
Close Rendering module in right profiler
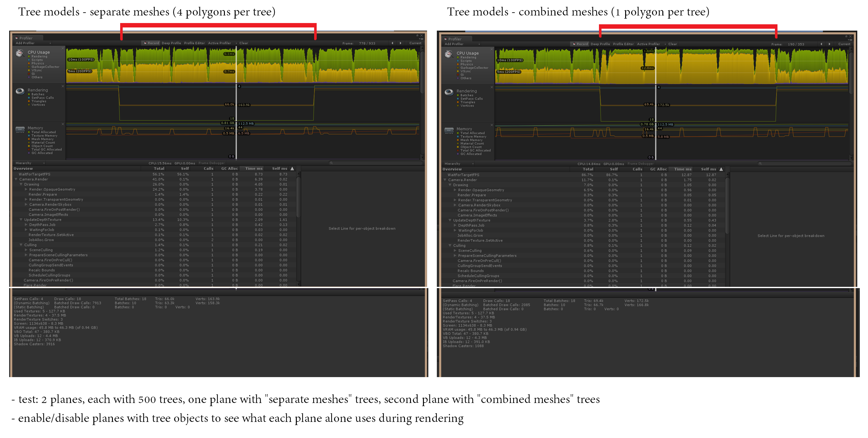click(492, 87)
